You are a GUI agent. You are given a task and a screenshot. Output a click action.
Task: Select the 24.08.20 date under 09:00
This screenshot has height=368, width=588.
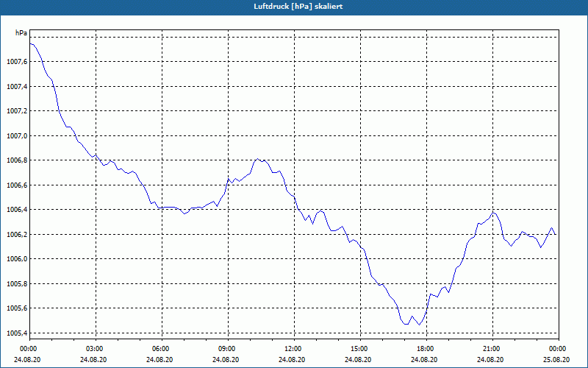(226, 359)
